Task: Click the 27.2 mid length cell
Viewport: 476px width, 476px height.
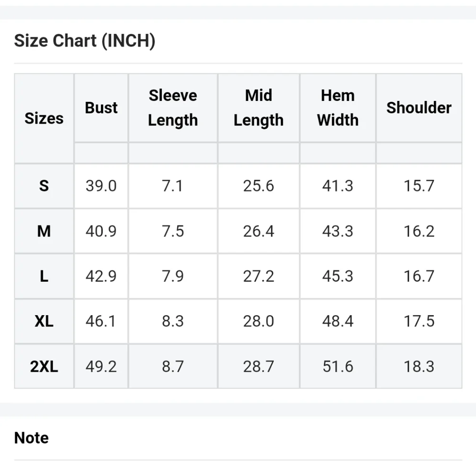Action: [x=258, y=276]
